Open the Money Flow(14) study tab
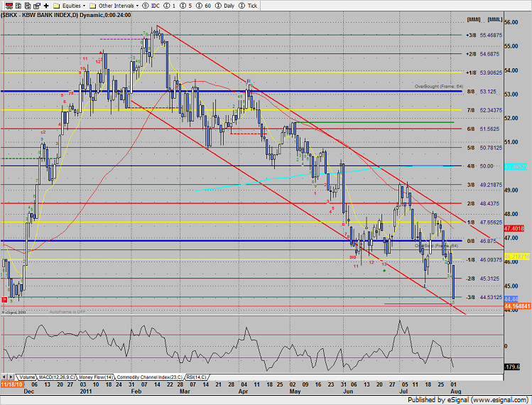Image resolution: width=532 pixels, height=405 pixels. point(96,377)
